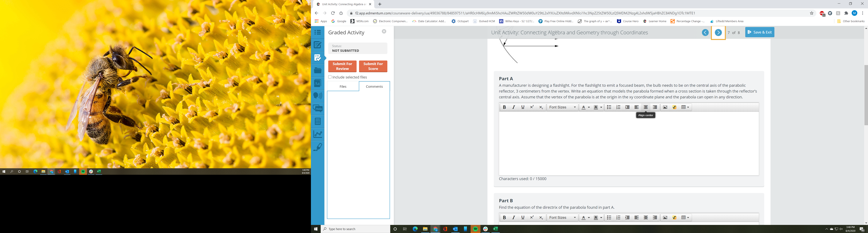This screenshot has height=233, width=868.
Task: Open the graphing tool in sidebar
Action: (317, 134)
